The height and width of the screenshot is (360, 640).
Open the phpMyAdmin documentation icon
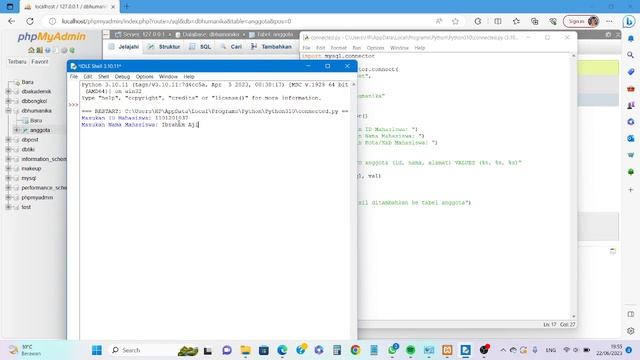pos(48,50)
